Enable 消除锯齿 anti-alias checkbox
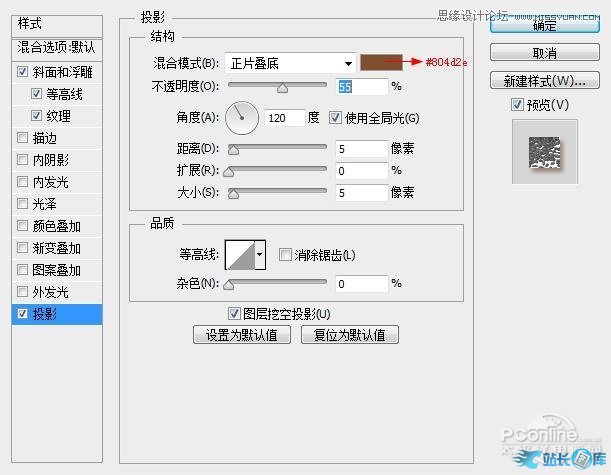The image size is (611, 475). point(286,256)
